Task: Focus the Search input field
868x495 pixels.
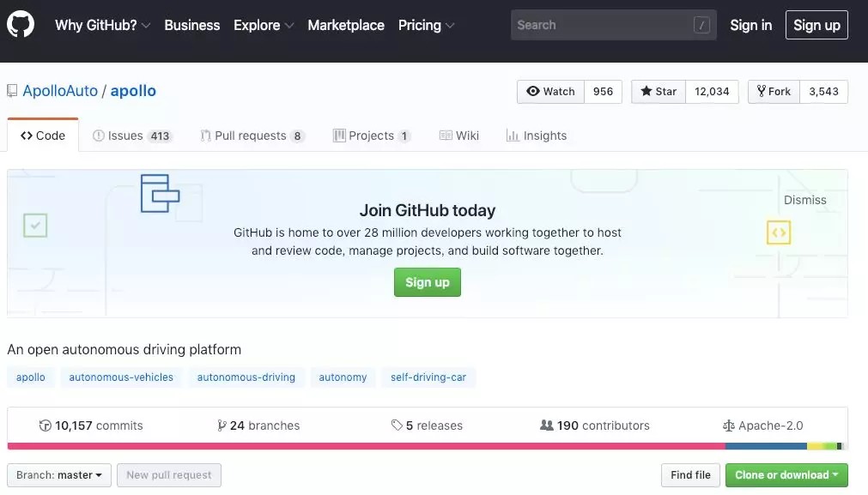Action: tap(601, 25)
